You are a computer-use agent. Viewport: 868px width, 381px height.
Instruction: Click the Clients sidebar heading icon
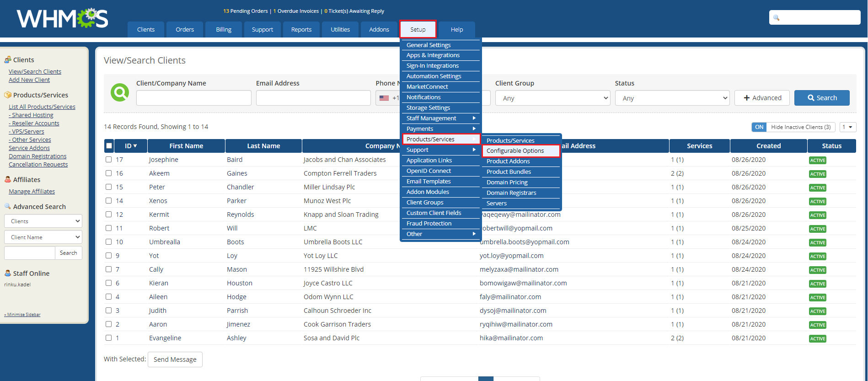click(x=8, y=60)
